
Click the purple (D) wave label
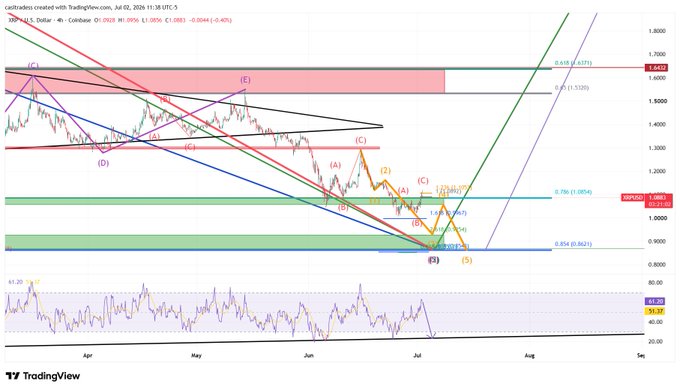[x=103, y=164]
